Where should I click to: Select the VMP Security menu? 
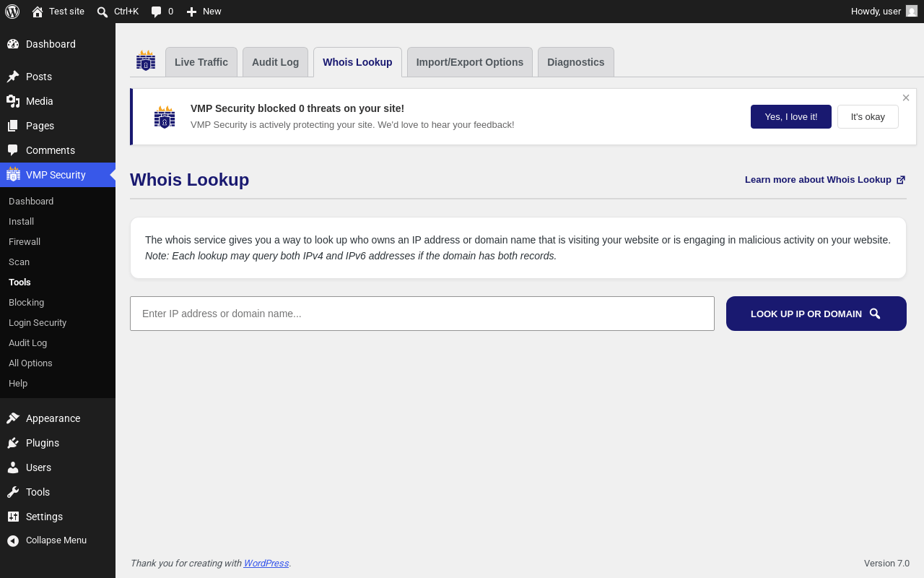(x=58, y=175)
